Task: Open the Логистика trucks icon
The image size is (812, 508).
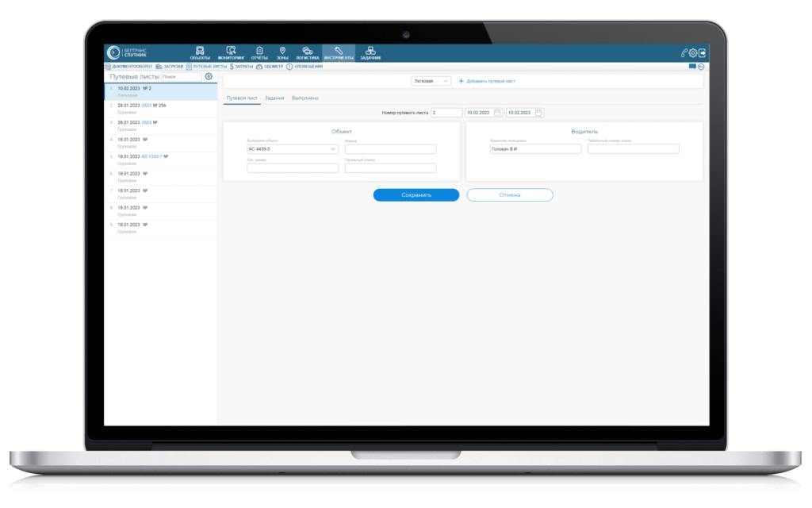Action: click(308, 52)
